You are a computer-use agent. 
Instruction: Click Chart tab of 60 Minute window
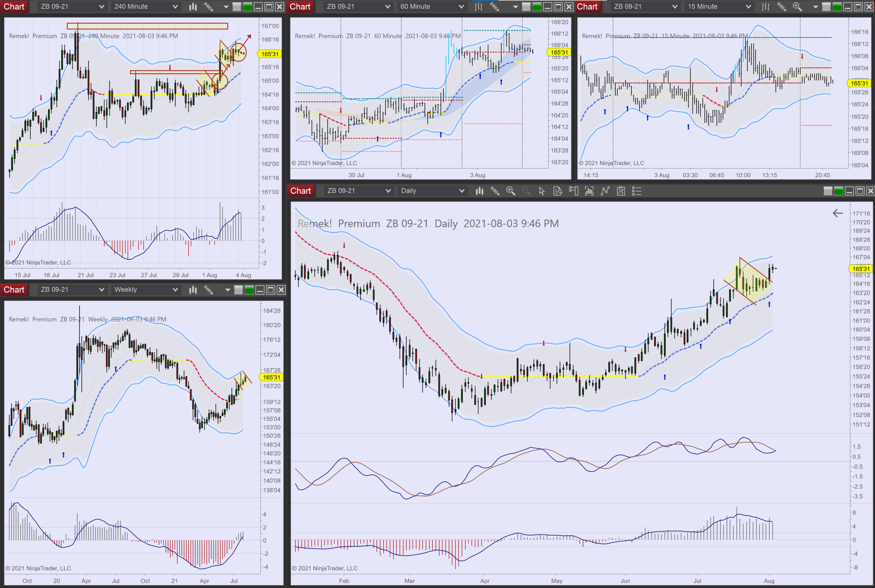(x=300, y=7)
